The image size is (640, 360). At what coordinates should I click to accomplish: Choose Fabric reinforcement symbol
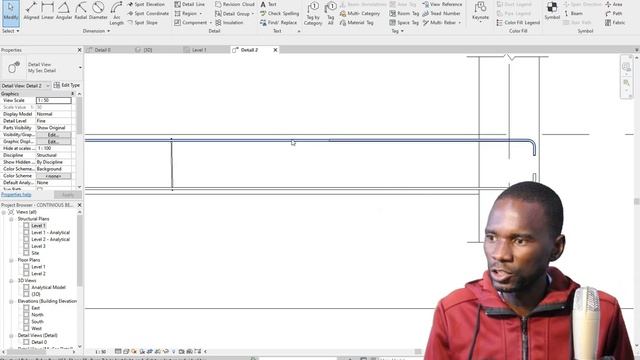615,22
